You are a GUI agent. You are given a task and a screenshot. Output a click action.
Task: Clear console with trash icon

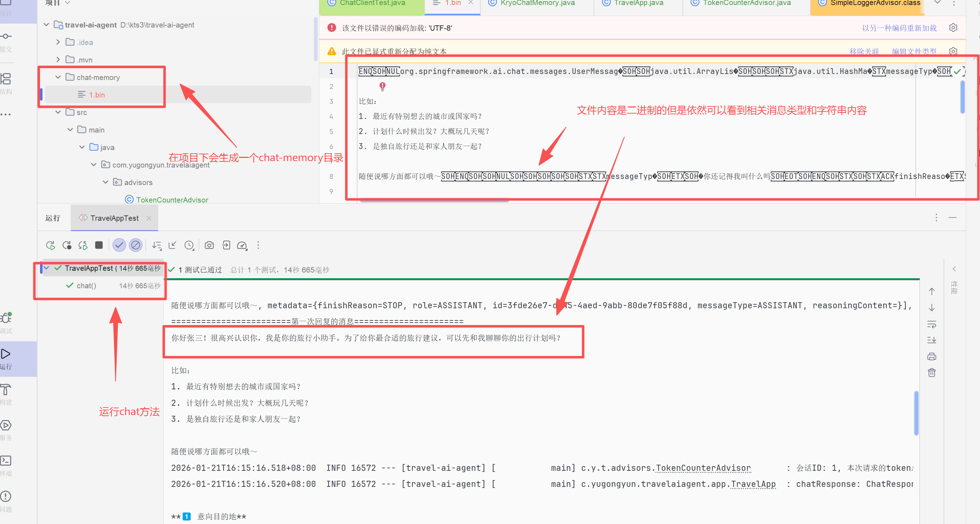(x=932, y=373)
